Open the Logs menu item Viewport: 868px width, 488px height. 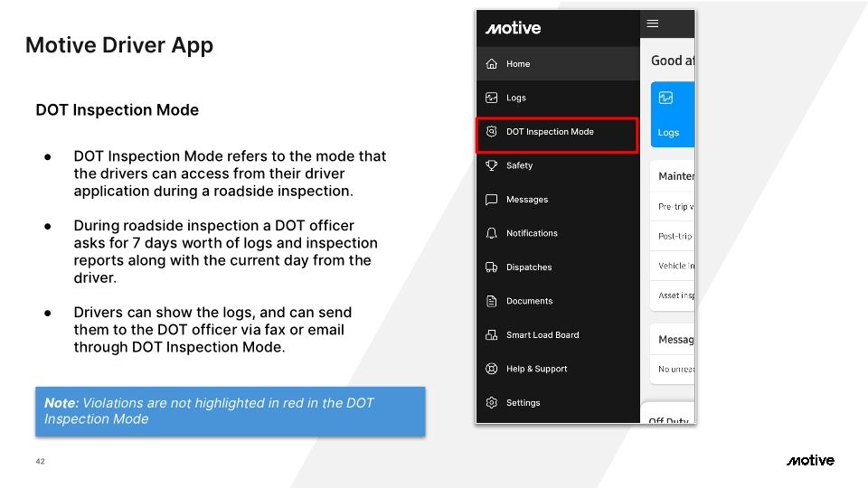click(x=558, y=98)
